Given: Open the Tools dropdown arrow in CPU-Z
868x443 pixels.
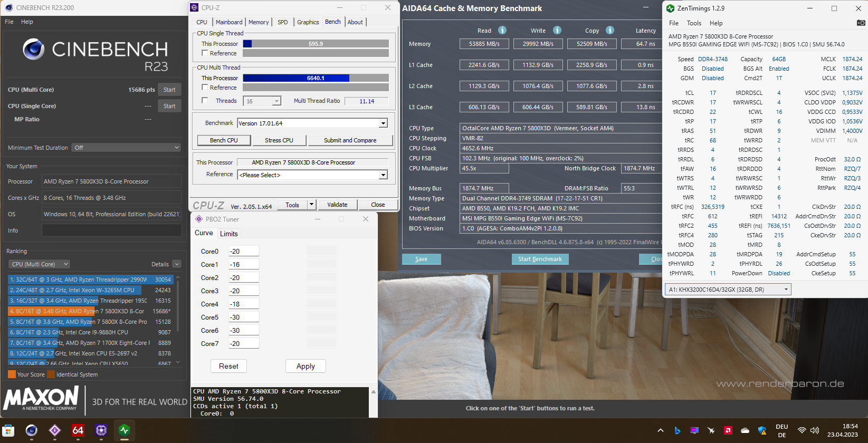Looking at the screenshot, I should point(311,205).
